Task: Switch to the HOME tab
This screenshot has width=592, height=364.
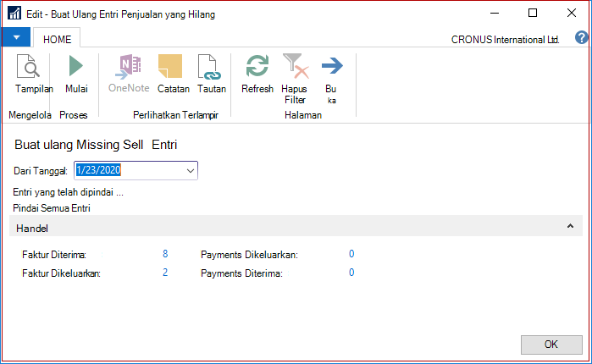Action: [x=57, y=39]
